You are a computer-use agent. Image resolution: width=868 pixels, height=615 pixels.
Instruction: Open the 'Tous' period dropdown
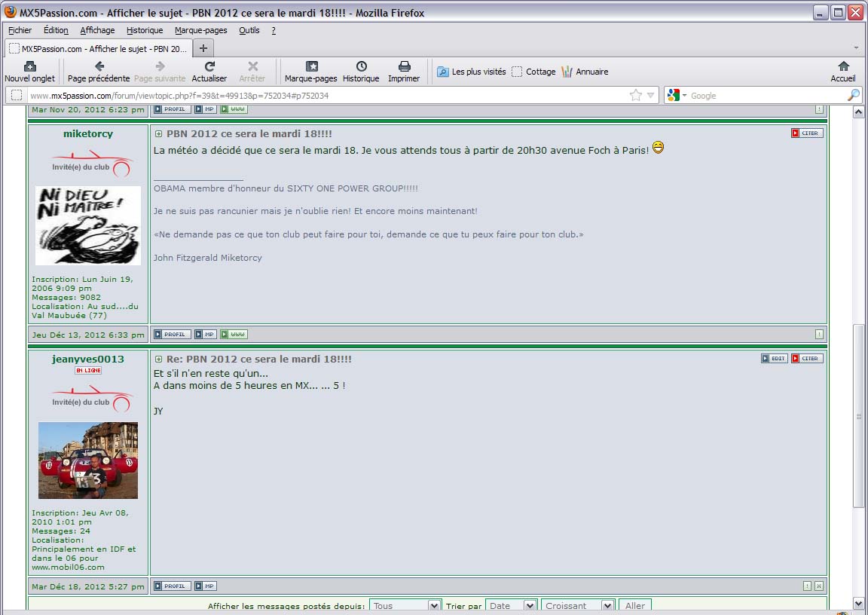click(x=405, y=606)
